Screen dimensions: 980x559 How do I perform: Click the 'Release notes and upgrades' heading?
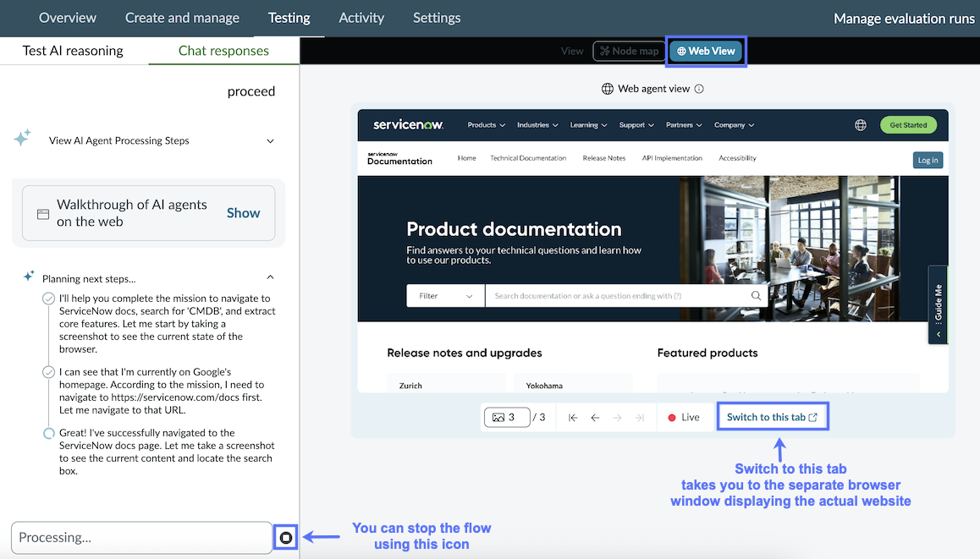coord(465,353)
